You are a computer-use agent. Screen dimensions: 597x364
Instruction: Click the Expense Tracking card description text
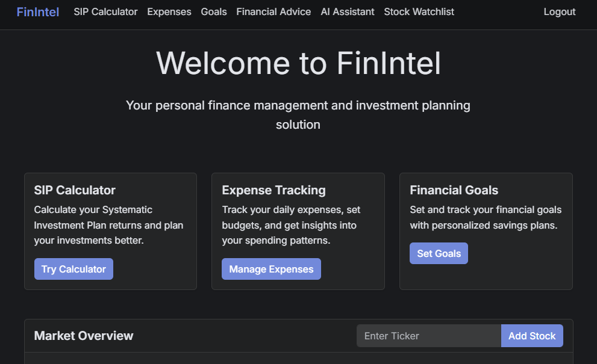click(291, 225)
